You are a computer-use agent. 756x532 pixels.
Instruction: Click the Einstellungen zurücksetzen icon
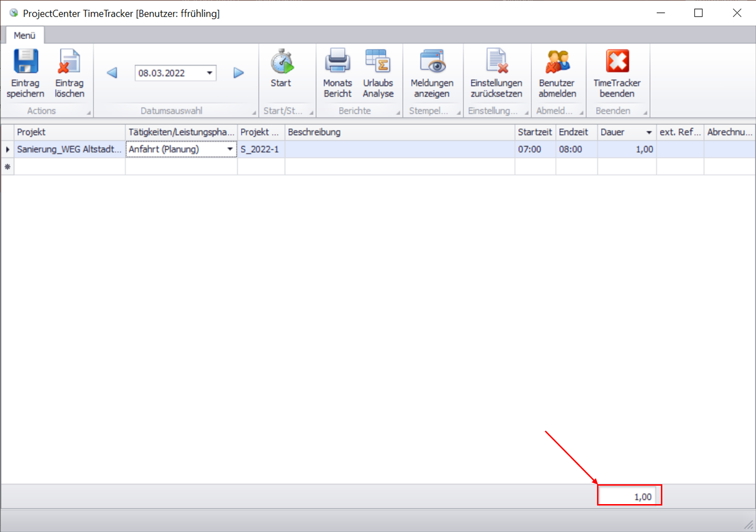click(496, 62)
